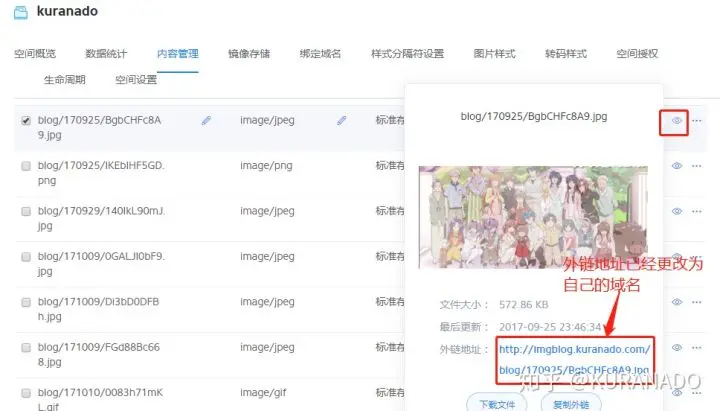Switch to 空间概览 tab
The image size is (720, 411).
[x=35, y=54]
